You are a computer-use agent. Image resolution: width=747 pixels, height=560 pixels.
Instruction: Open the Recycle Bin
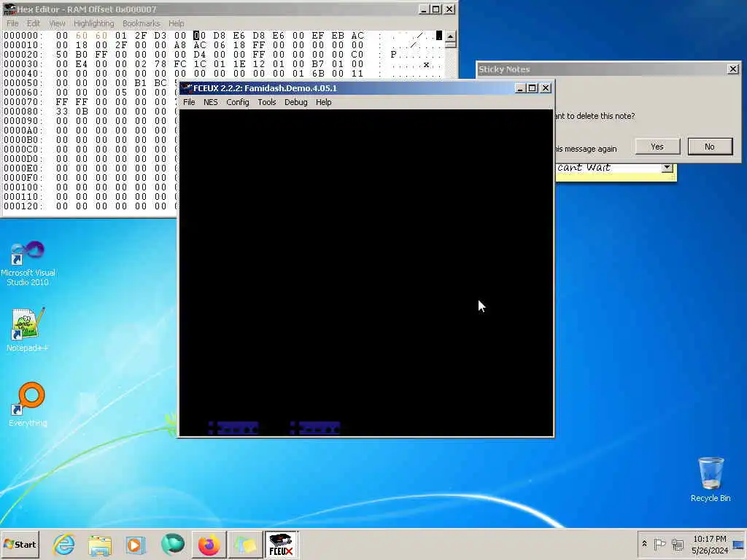(711, 479)
